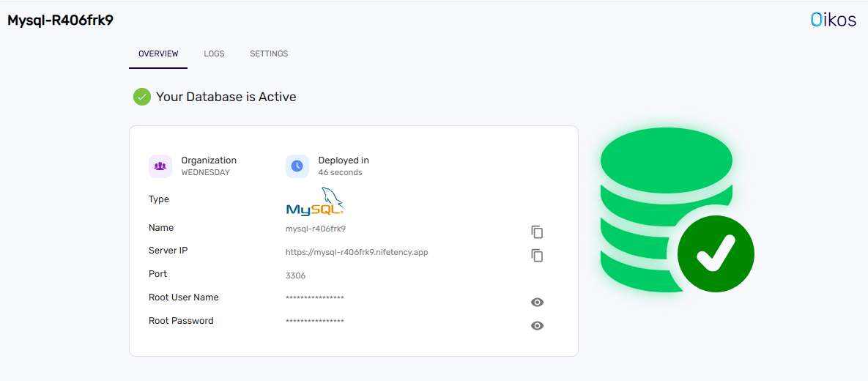Click the MySQL dolphin logo
The image size is (868, 381).
pos(315,201)
